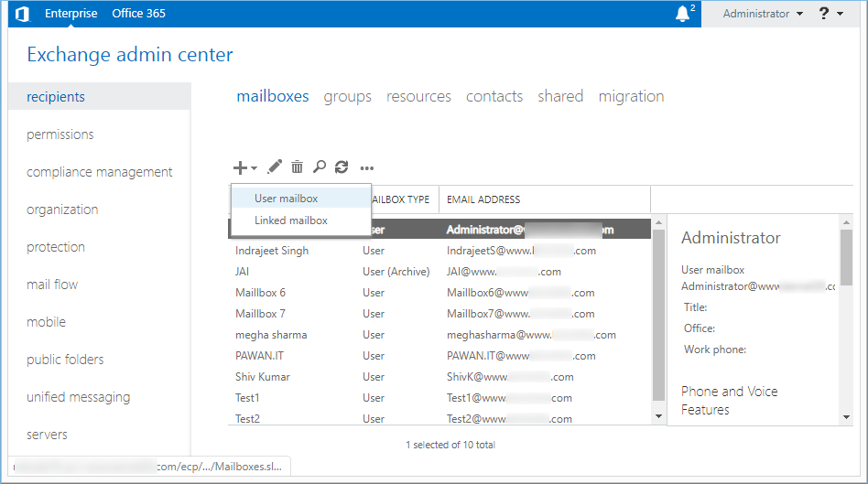The image size is (868, 484).
Task: Click the pencil edit icon
Action: point(275,167)
